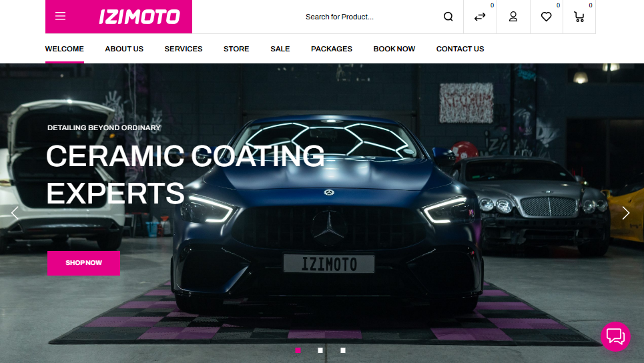Open the hamburger menu icon
The width and height of the screenshot is (644, 363).
pos(60,17)
